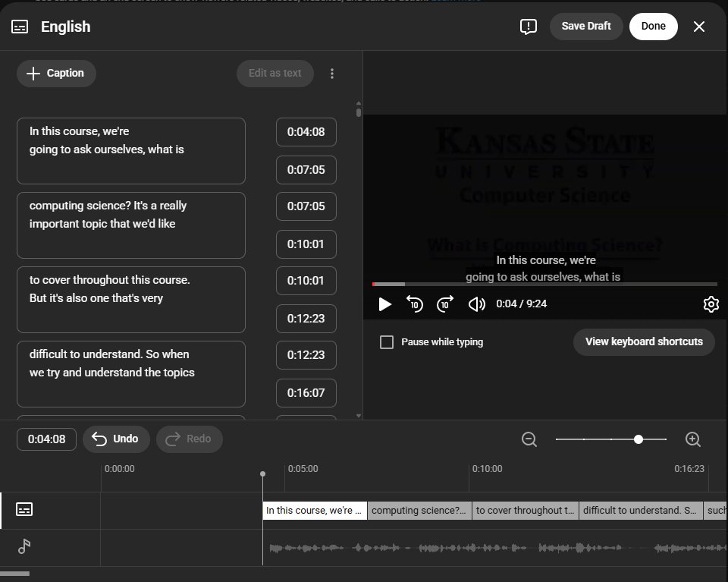Set start time 0:04:08 of first caption

point(306,132)
